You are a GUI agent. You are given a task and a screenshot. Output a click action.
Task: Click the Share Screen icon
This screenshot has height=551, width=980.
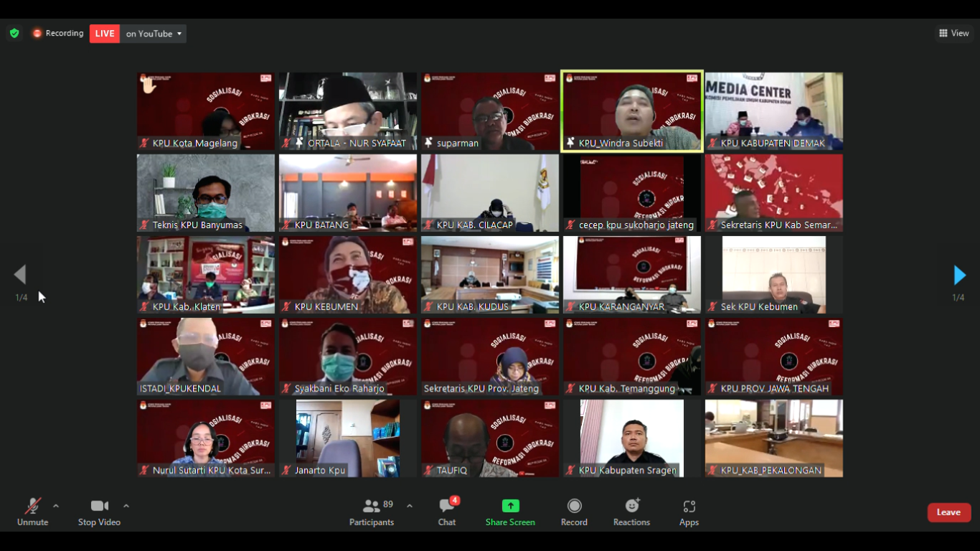[x=510, y=507]
